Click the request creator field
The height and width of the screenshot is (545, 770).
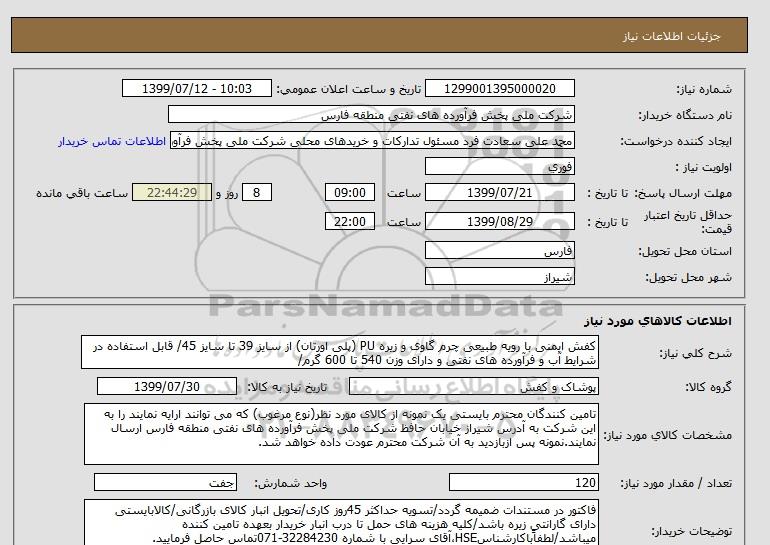(372, 141)
